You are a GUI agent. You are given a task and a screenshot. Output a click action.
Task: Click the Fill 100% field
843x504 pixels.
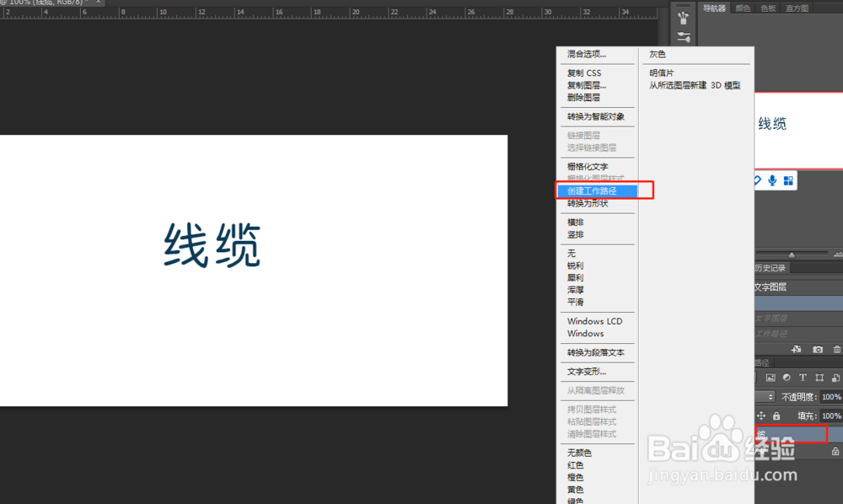[831, 416]
